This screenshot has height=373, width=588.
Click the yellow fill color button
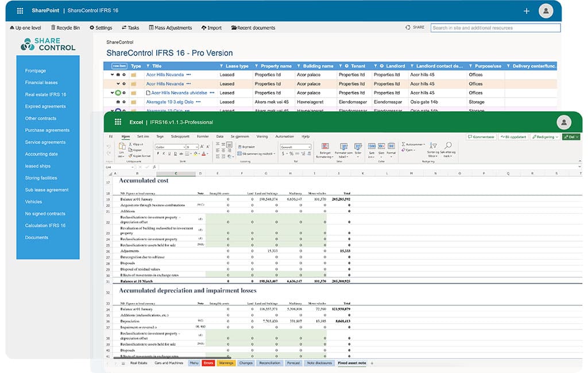pos(196,154)
